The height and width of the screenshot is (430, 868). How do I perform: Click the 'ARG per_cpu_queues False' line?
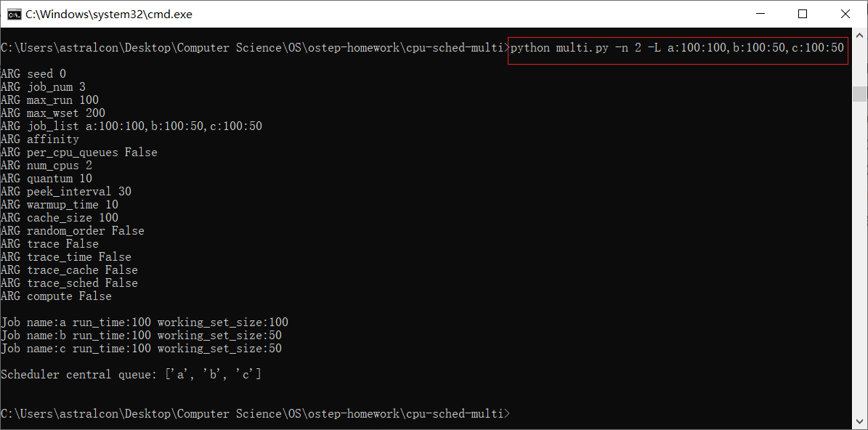(x=79, y=153)
